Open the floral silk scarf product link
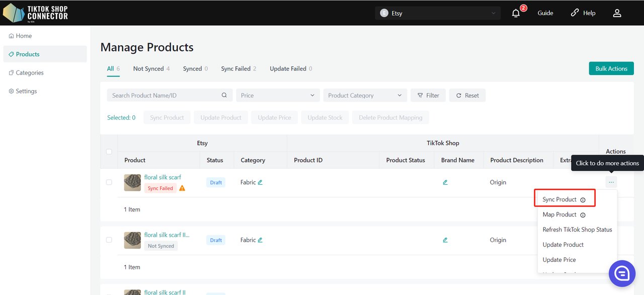644x295 pixels. pos(163,177)
